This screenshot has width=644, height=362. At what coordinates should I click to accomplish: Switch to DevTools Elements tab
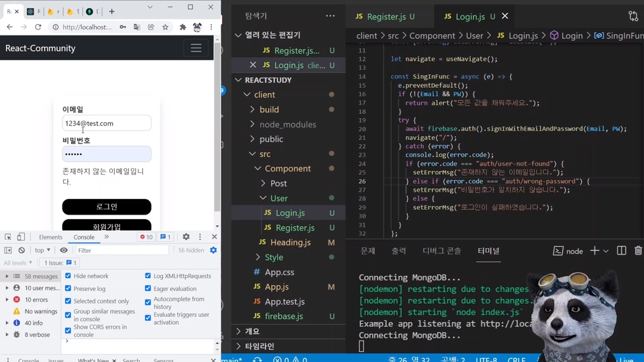[x=50, y=237]
